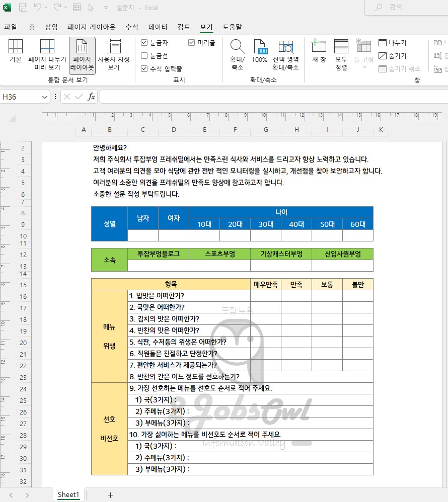Click the Undo arrow icon
This screenshot has height=502, width=448.
[x=38, y=8]
